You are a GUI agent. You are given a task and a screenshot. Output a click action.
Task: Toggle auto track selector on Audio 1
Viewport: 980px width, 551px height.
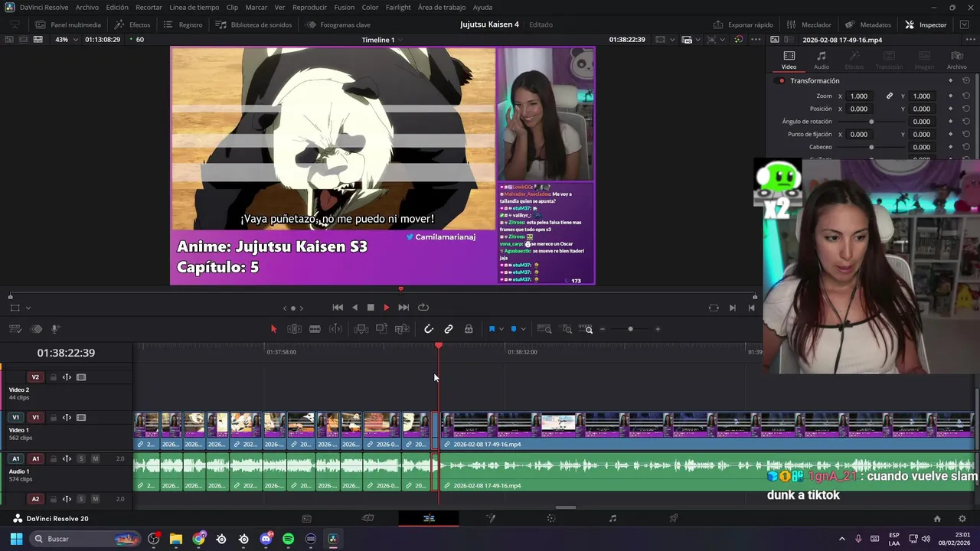tap(67, 459)
